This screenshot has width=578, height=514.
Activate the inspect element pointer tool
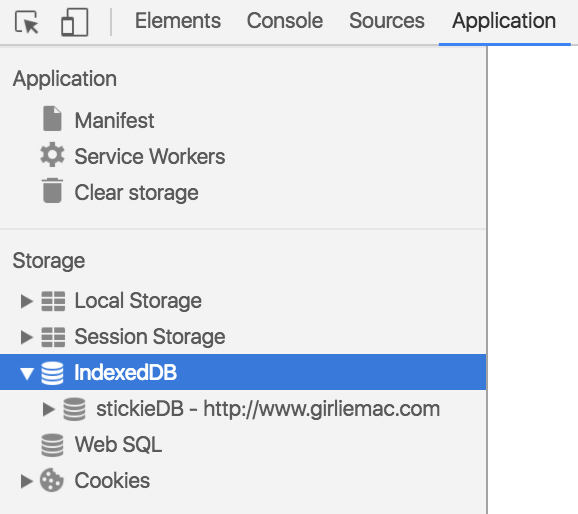27,22
